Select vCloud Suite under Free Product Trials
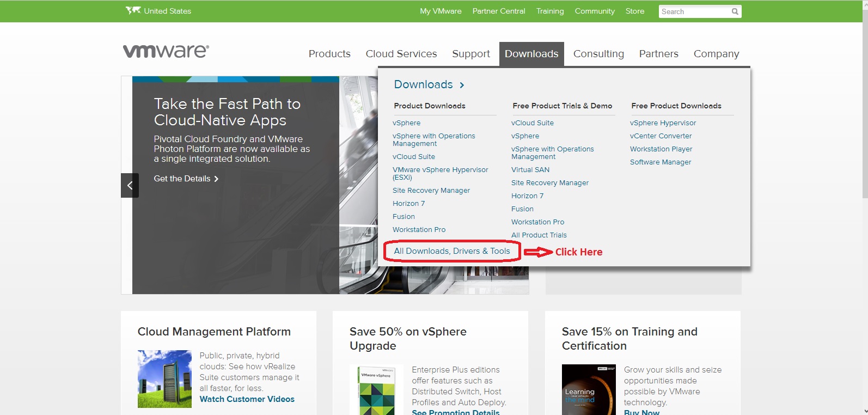 [x=533, y=123]
